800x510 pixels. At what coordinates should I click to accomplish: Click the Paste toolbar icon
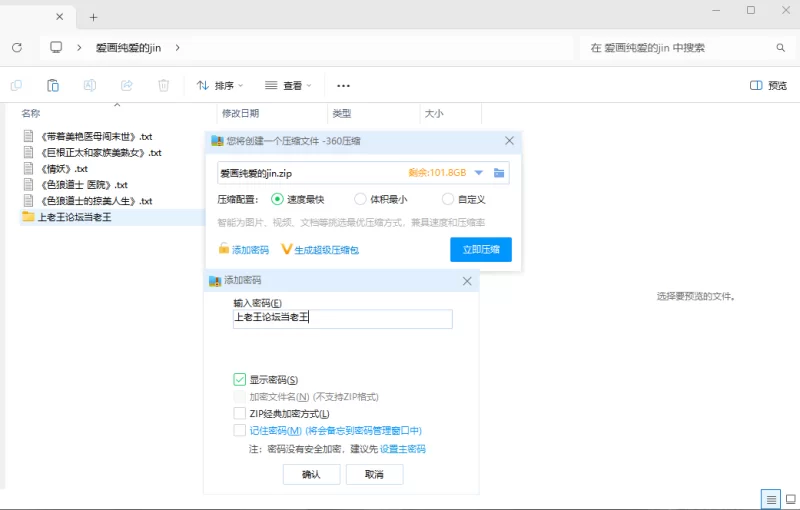pyautogui.click(x=53, y=85)
